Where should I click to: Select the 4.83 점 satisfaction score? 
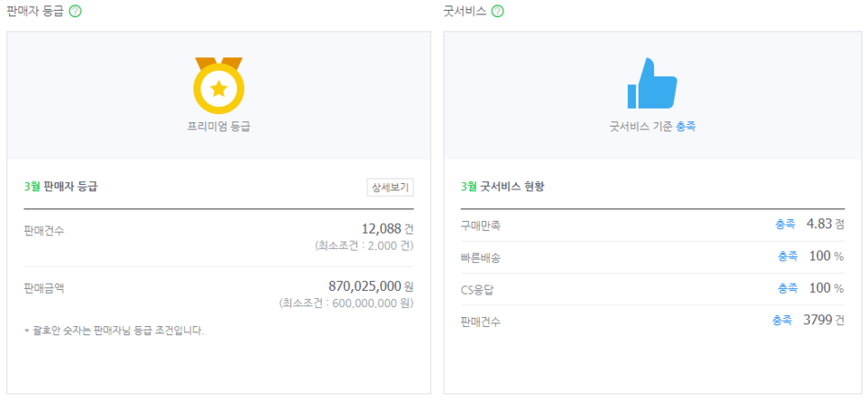tap(826, 225)
